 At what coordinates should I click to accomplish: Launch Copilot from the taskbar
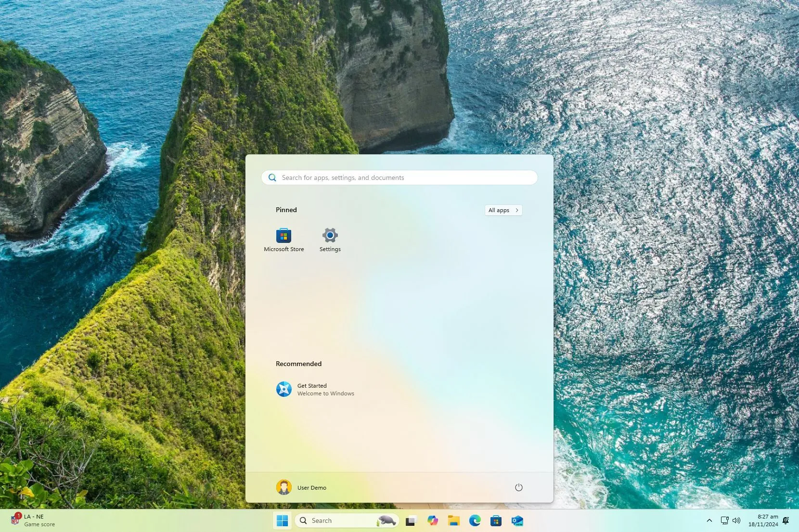pyautogui.click(x=432, y=520)
